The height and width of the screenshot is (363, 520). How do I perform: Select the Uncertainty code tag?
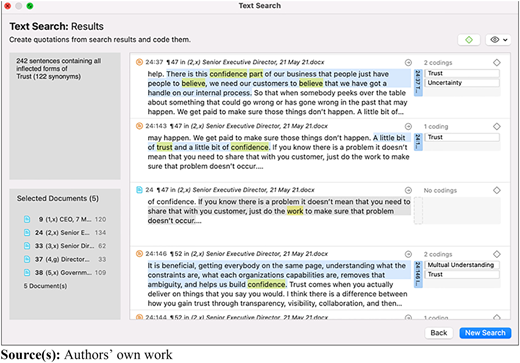point(462,83)
